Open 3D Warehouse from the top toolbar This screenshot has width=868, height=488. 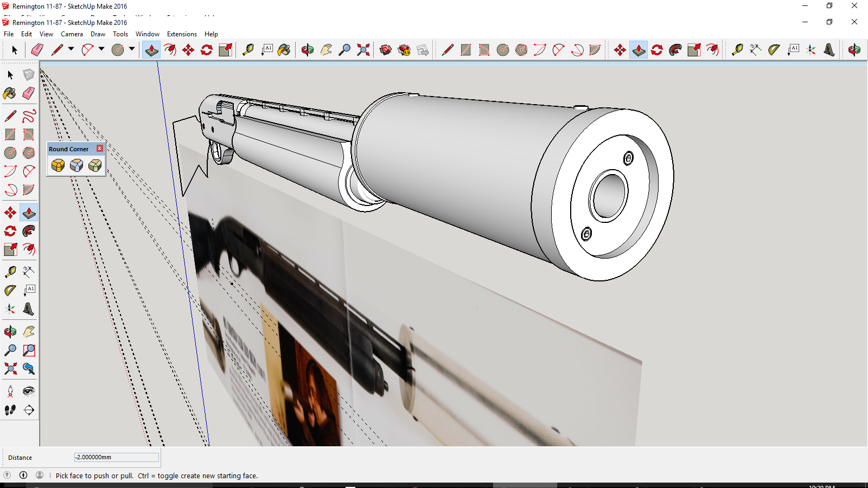coord(386,50)
